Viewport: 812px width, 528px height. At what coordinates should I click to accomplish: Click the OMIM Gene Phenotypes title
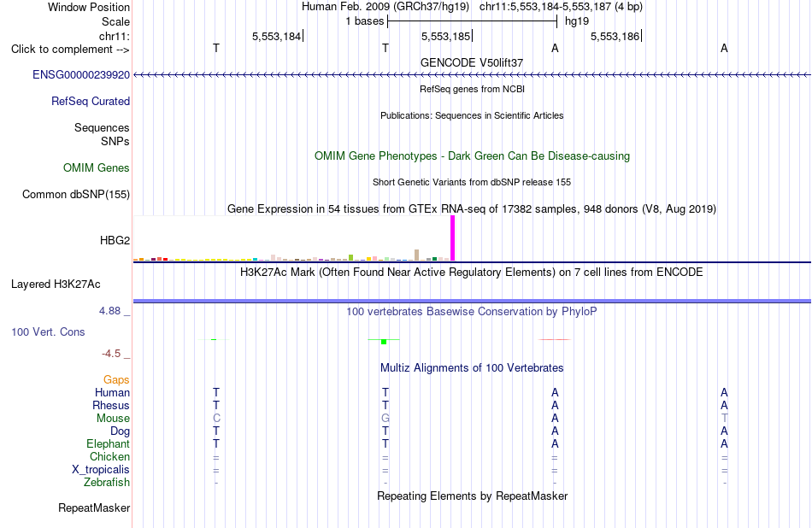pyautogui.click(x=472, y=156)
